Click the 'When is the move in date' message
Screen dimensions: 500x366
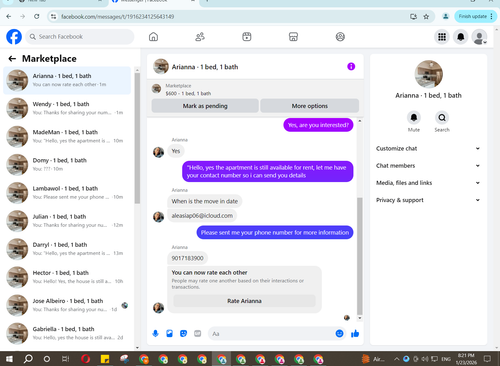pos(205,201)
